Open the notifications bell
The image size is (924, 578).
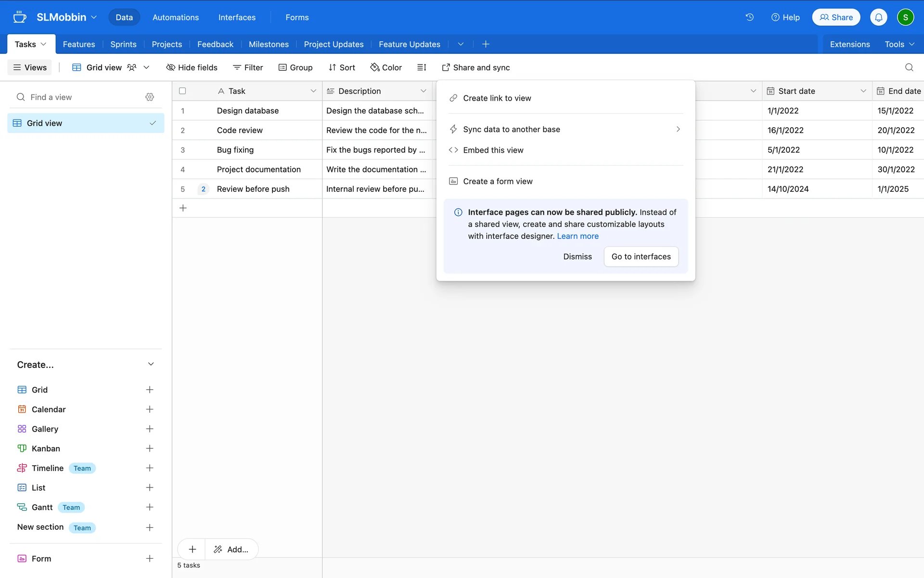point(878,17)
